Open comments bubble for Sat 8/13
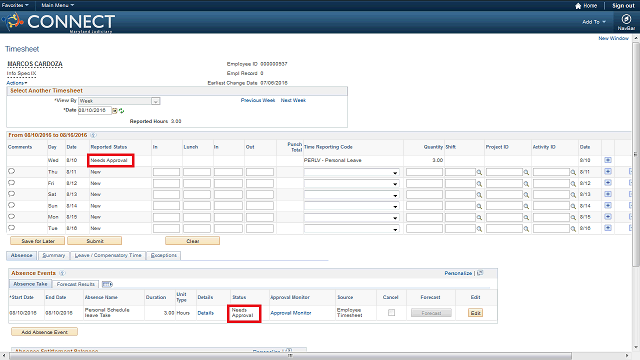The image size is (640, 360). click(x=11, y=194)
